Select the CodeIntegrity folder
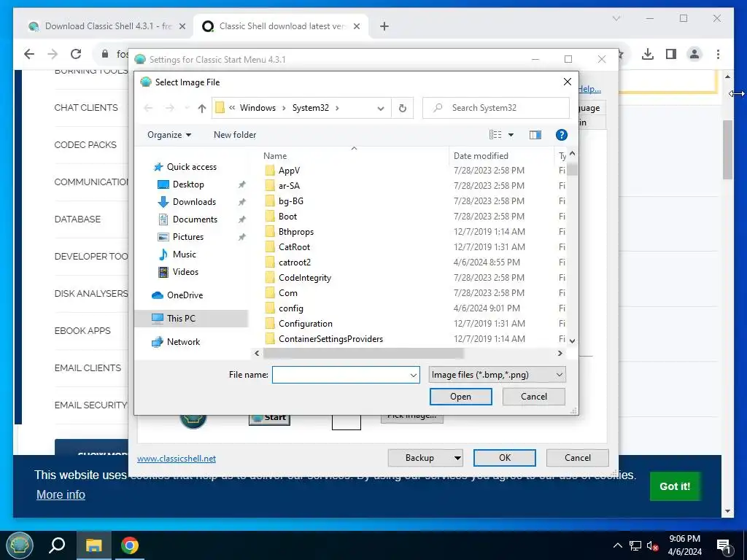Screen dimensions: 747x560 tap(304, 278)
